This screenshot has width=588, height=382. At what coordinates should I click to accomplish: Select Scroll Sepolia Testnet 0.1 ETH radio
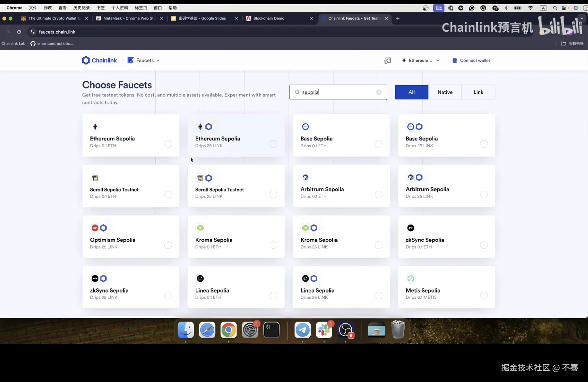168,195
